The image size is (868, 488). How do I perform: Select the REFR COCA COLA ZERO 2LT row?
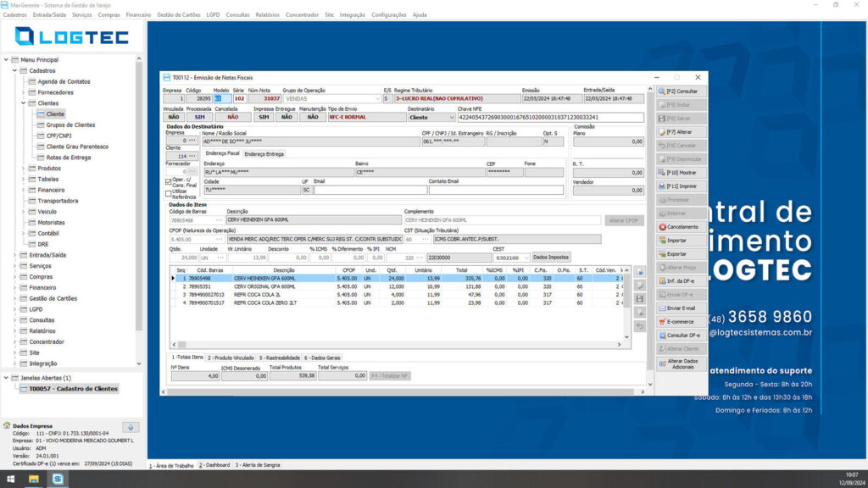(397, 303)
